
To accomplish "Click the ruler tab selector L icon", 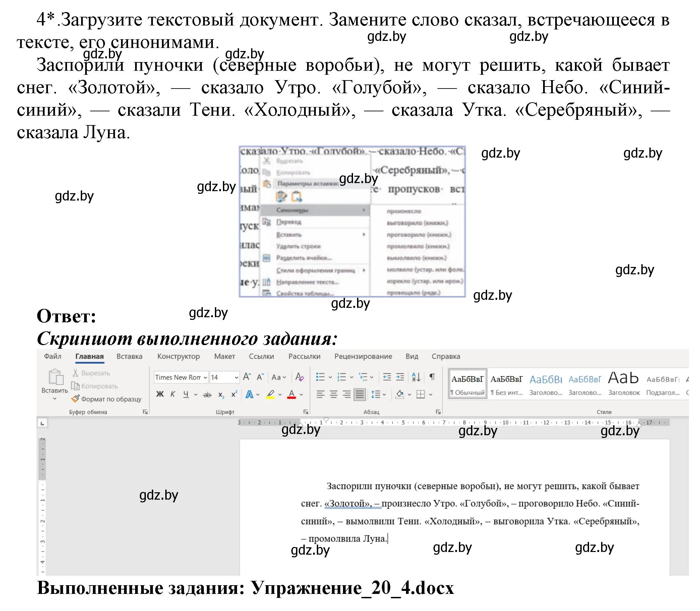I will pos(42,423).
